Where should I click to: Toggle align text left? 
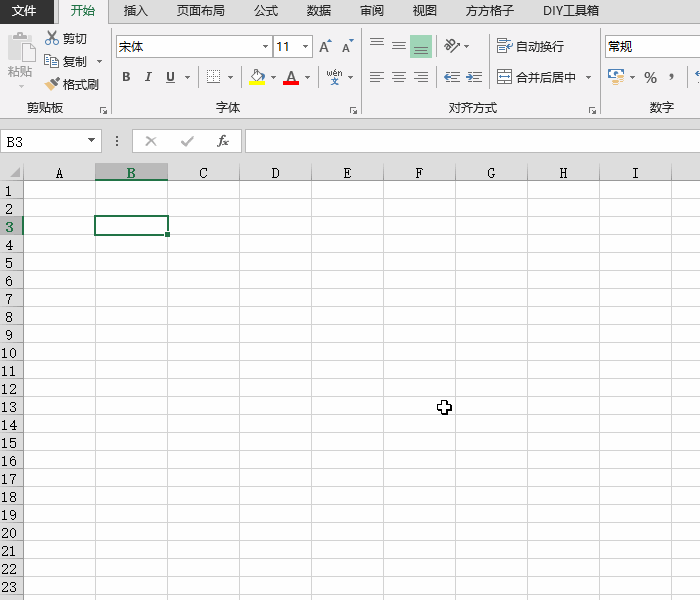377,77
